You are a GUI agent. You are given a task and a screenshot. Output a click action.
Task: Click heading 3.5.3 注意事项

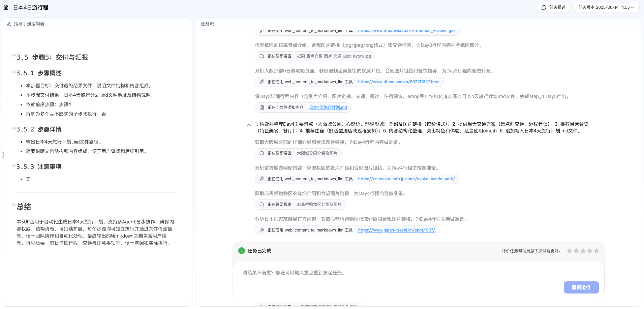pos(39,167)
